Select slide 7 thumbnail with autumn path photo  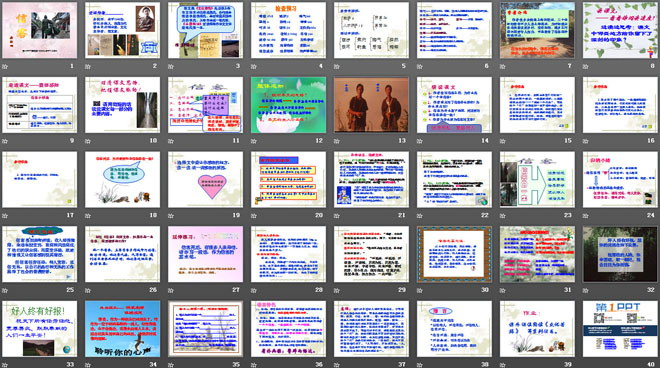coord(538,30)
